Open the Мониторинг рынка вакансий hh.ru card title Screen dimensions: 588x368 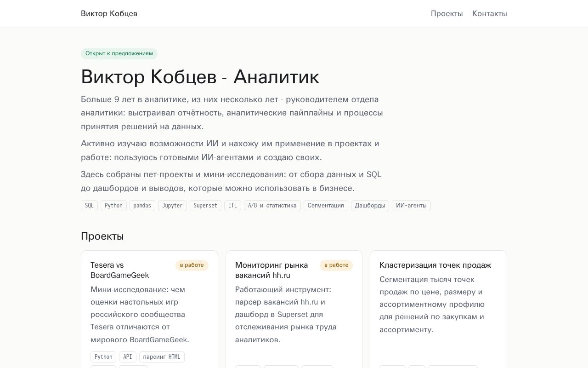(x=271, y=270)
